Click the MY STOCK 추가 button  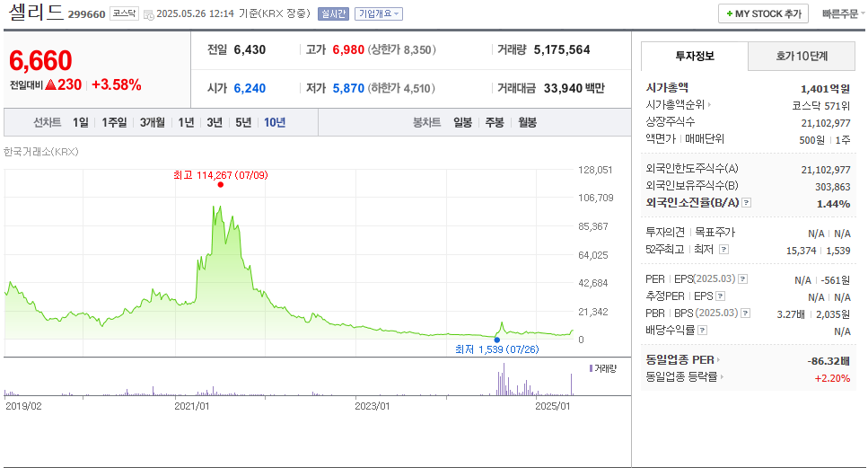(x=763, y=13)
